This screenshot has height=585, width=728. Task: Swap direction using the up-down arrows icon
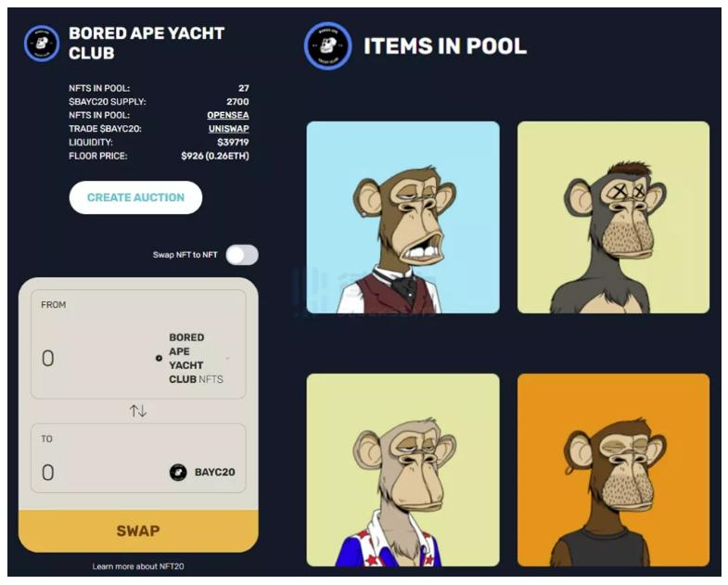pyautogui.click(x=138, y=411)
